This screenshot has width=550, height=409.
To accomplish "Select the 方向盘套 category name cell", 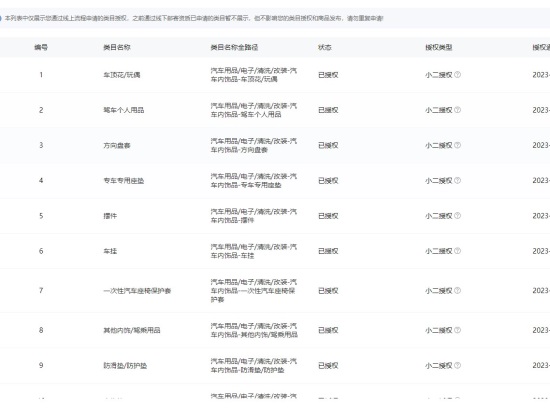I will [x=117, y=145].
